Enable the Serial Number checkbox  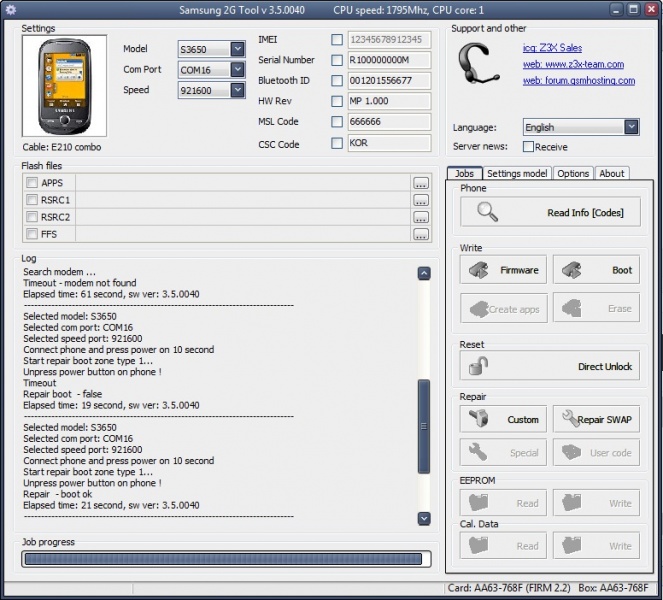pyautogui.click(x=337, y=60)
